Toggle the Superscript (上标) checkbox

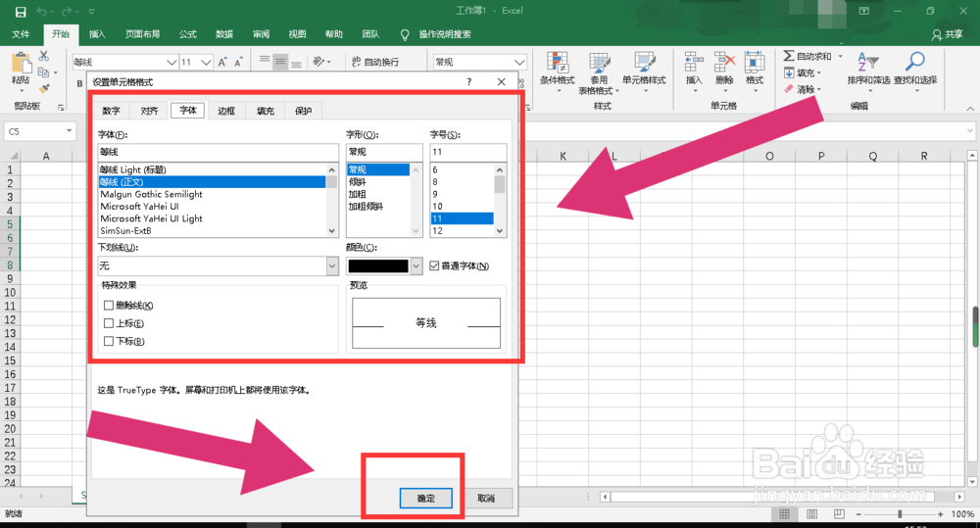pyautogui.click(x=109, y=323)
